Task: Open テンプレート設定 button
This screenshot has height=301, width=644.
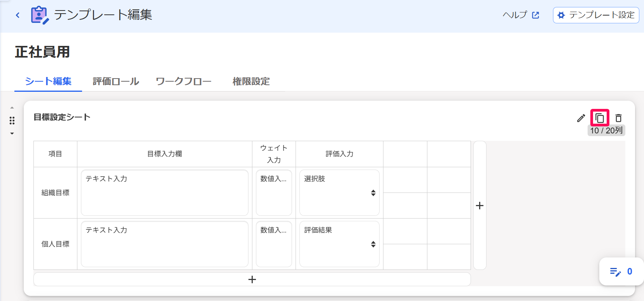Action: (x=596, y=15)
